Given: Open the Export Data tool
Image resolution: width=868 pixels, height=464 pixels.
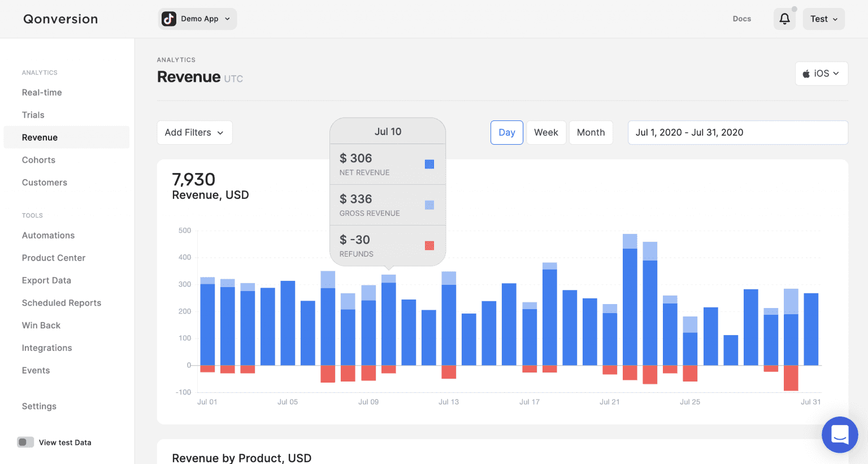Looking at the screenshot, I should [x=46, y=280].
